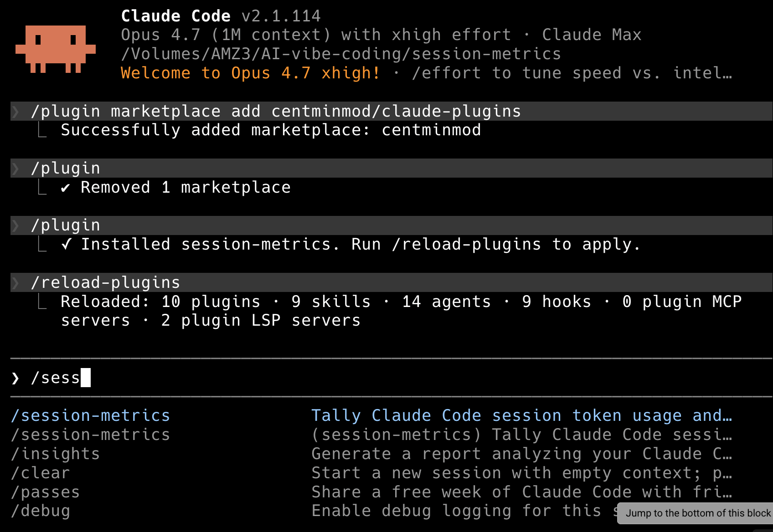
Task: Click the checkmark beside 'Installed session-metrics'
Action: click(x=66, y=245)
